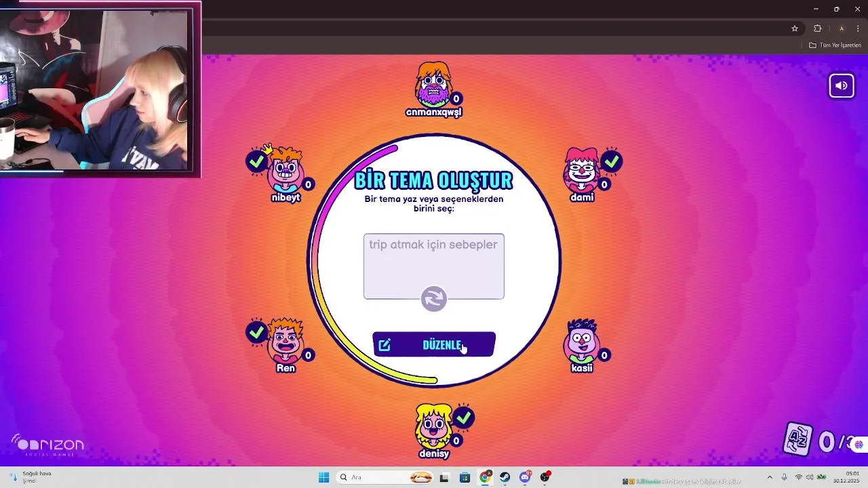Open Discord from the taskbar
The height and width of the screenshot is (488, 868).
click(525, 477)
